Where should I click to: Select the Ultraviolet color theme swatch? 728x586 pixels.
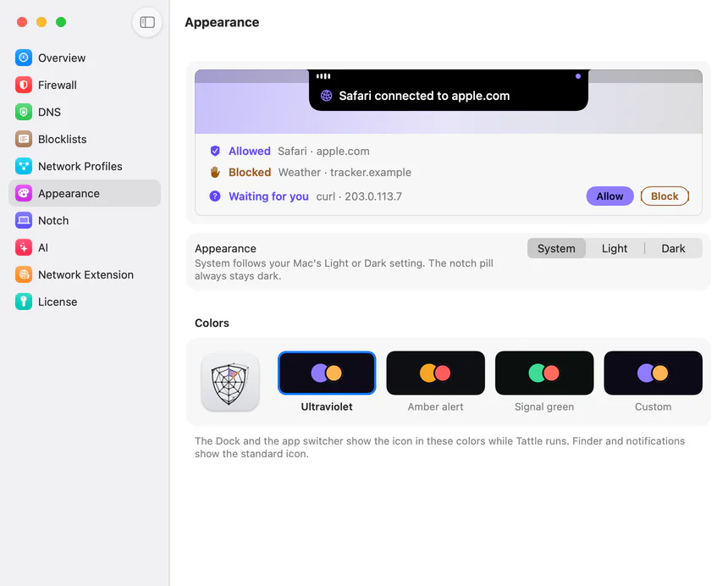pyautogui.click(x=327, y=373)
